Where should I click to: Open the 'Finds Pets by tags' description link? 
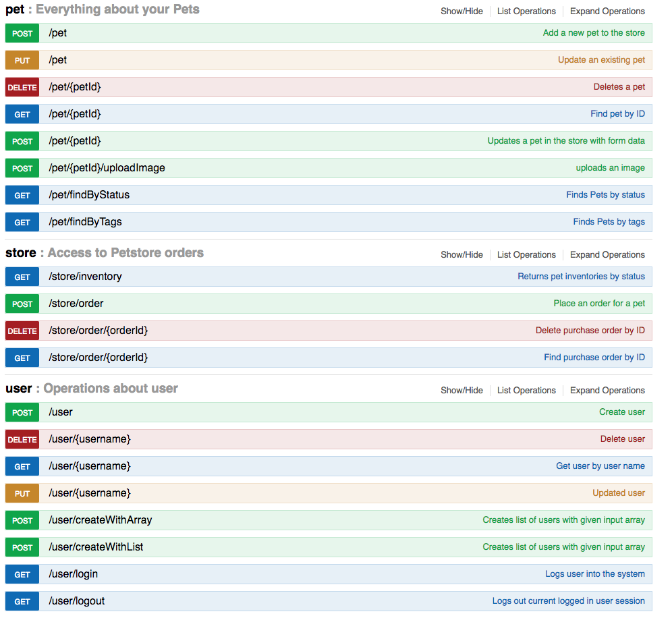609,222
